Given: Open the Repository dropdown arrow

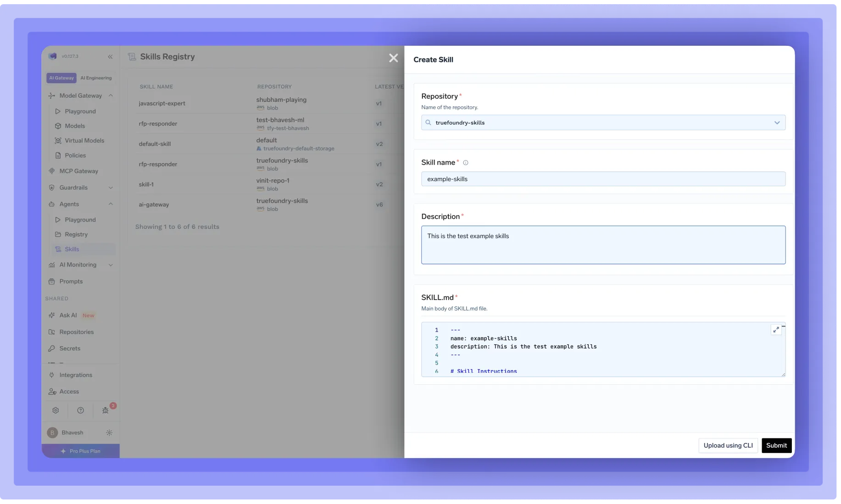Looking at the screenshot, I should tap(777, 122).
